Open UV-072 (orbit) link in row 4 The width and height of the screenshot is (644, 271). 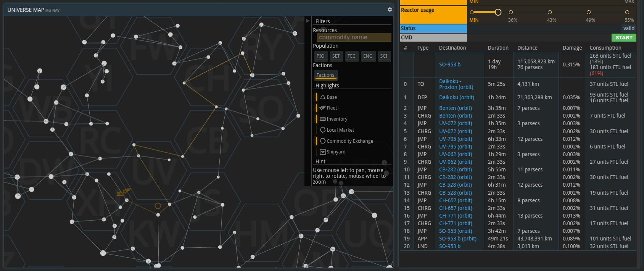(456, 123)
